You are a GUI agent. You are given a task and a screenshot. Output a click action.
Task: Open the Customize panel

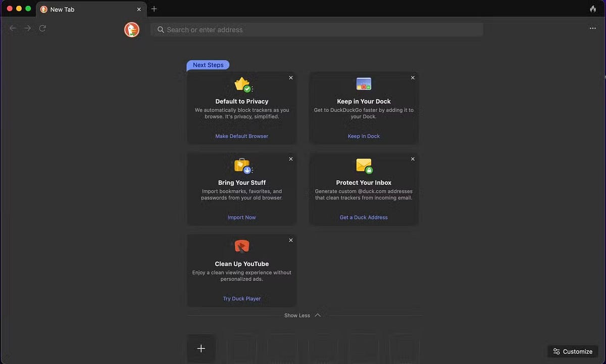[x=572, y=351]
